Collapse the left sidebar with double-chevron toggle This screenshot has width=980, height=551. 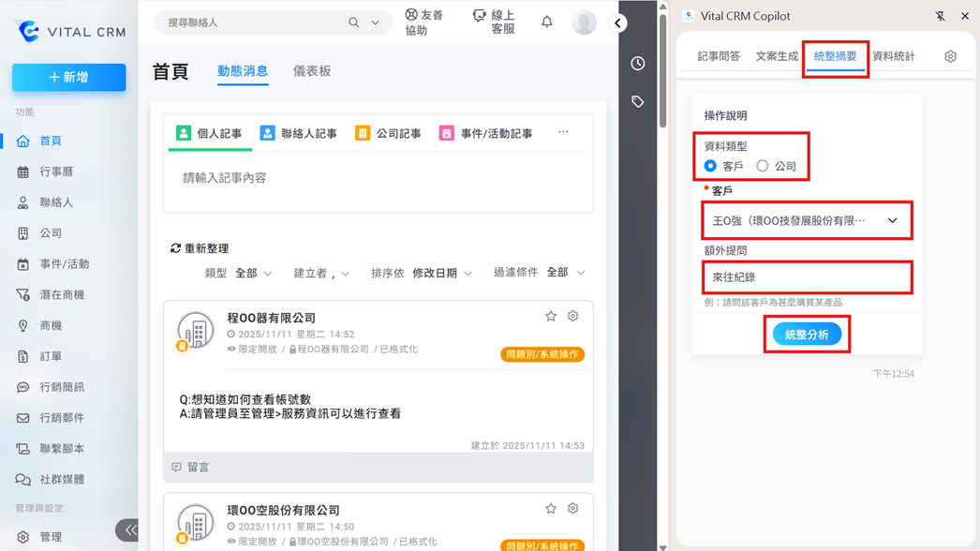pyautogui.click(x=129, y=530)
